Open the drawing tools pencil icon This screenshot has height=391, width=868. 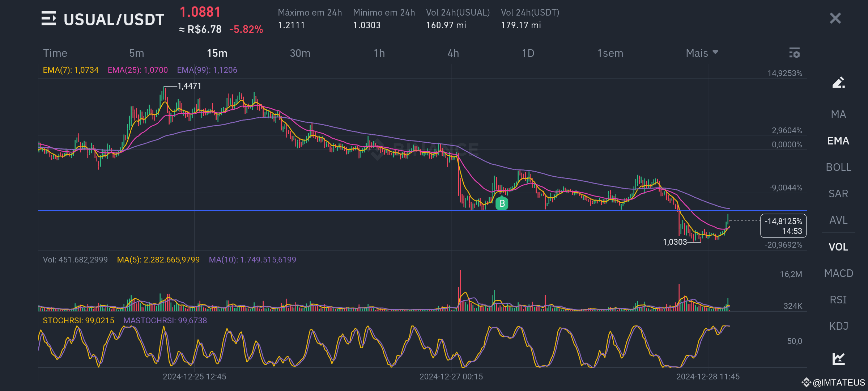838,83
